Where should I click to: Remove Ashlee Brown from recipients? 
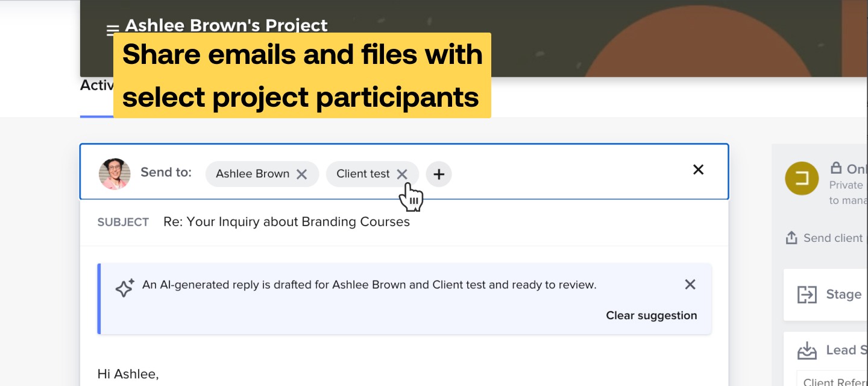click(x=302, y=174)
